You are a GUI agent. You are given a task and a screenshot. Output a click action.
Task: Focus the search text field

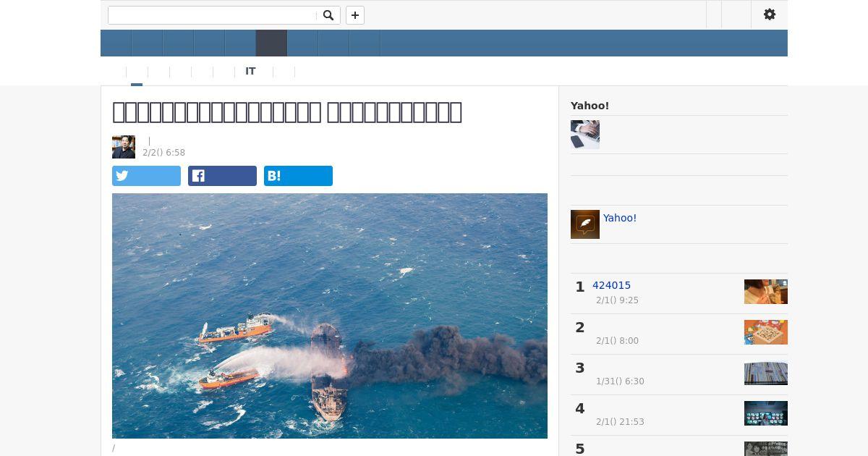click(213, 15)
